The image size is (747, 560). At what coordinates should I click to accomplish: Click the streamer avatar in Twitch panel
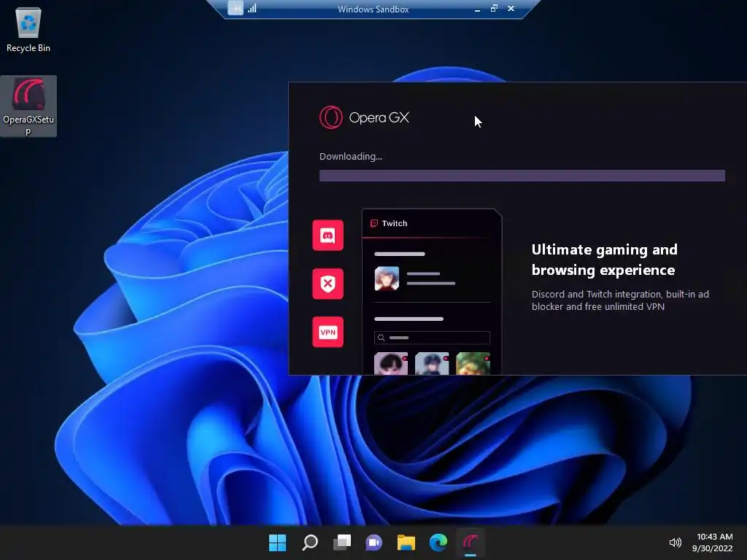tap(387, 279)
